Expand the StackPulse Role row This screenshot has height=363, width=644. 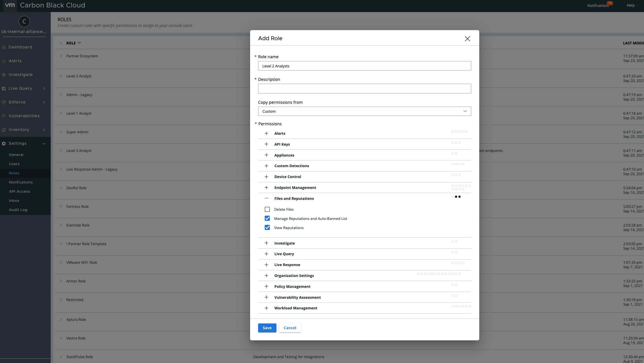(61, 357)
